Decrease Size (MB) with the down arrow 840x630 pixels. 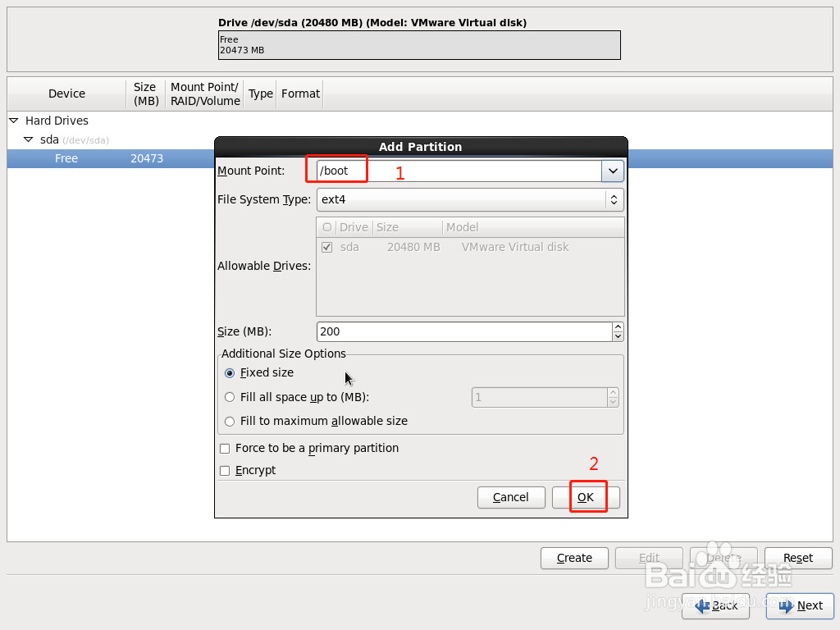[618, 336]
